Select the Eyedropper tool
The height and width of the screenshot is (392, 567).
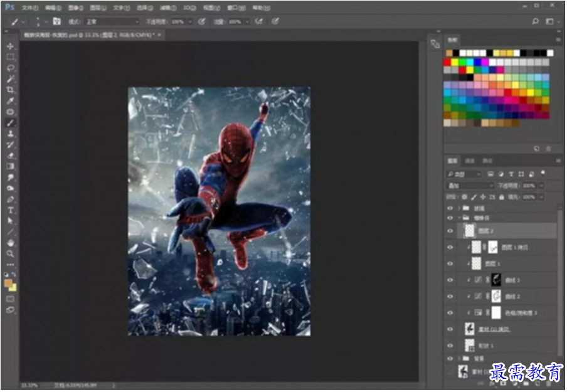[10, 100]
